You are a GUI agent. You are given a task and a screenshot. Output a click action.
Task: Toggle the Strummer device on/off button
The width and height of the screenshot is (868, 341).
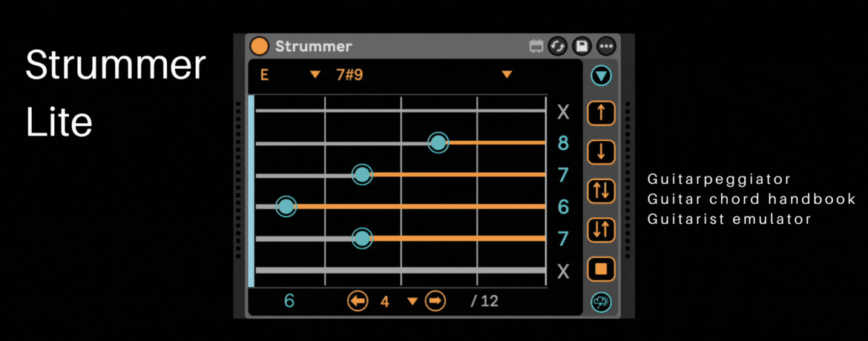(260, 46)
